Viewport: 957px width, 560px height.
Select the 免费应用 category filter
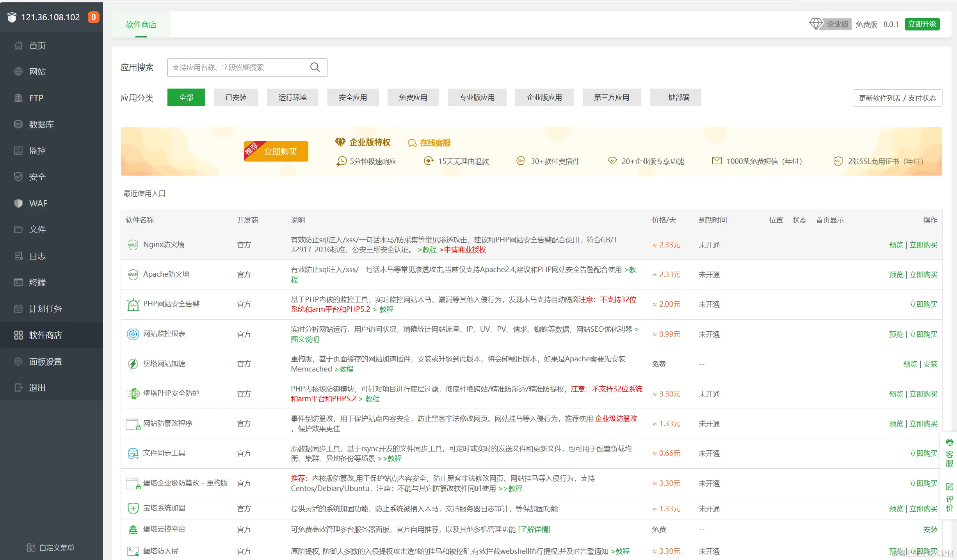tap(413, 97)
